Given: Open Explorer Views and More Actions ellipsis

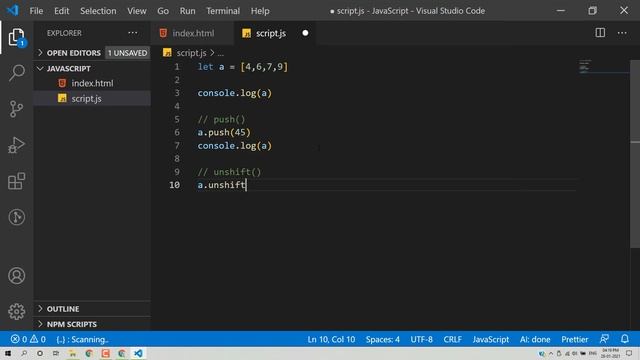Looking at the screenshot, I should (133, 33).
